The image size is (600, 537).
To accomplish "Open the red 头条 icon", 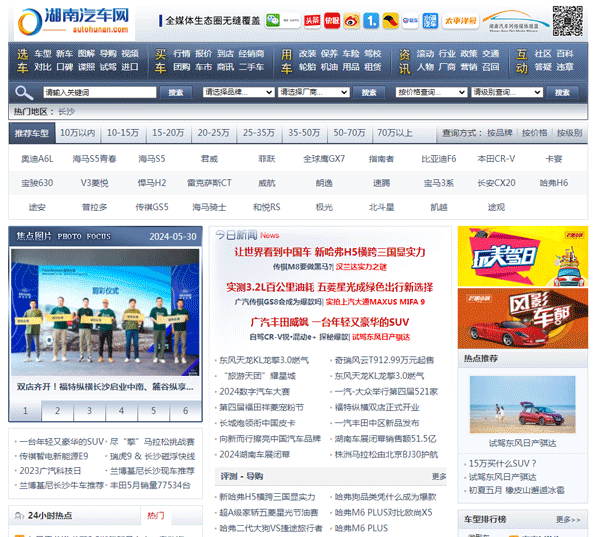I will (312, 20).
